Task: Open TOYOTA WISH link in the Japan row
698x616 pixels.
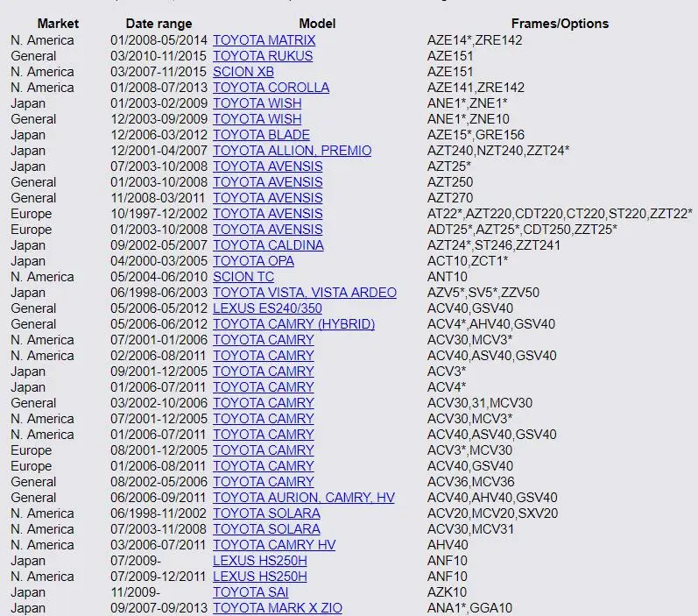Action: (x=257, y=103)
